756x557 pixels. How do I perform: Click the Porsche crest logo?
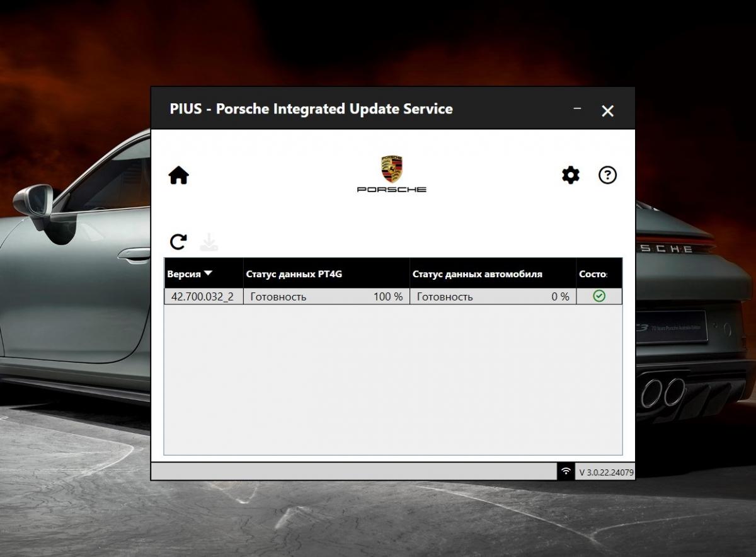pos(392,169)
